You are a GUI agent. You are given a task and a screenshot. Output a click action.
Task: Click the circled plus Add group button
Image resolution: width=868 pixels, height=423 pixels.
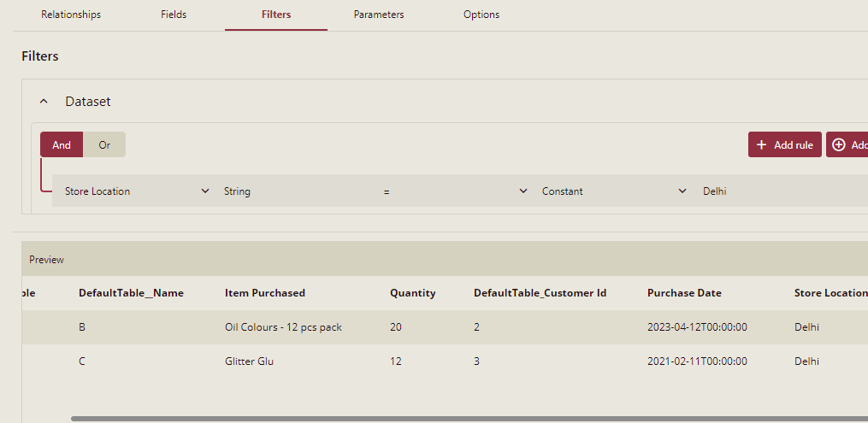click(x=847, y=144)
